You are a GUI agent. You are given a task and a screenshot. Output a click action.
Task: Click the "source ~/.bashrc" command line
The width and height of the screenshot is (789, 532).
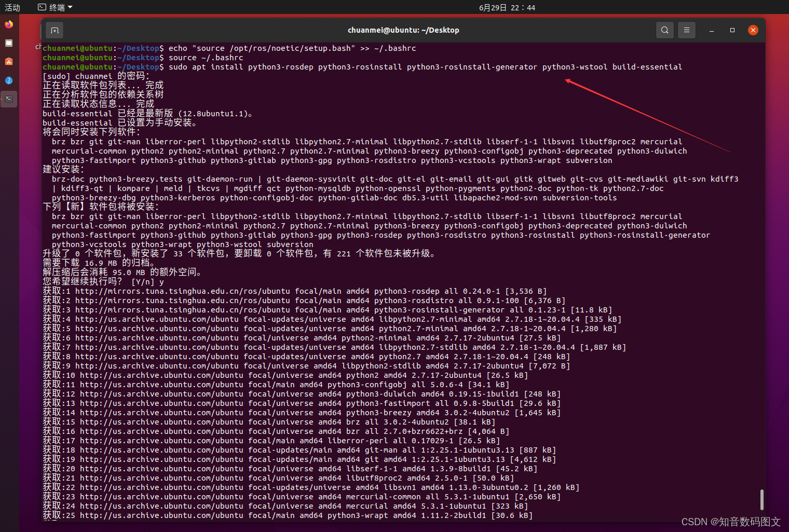pyautogui.click(x=206, y=58)
